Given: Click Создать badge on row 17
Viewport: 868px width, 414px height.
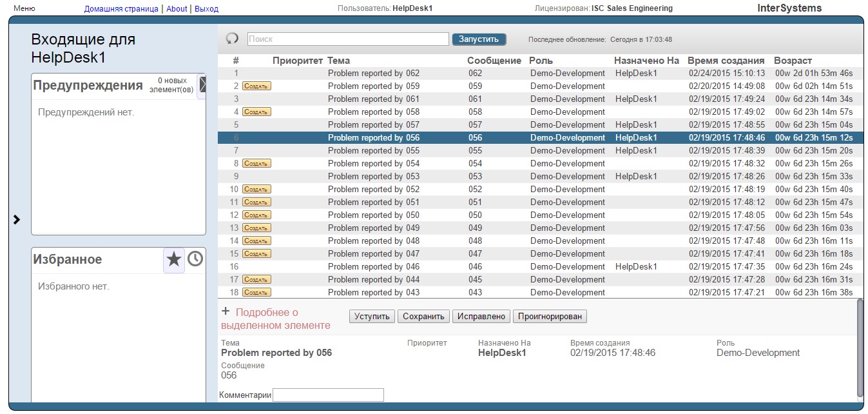Looking at the screenshot, I should 256,280.
